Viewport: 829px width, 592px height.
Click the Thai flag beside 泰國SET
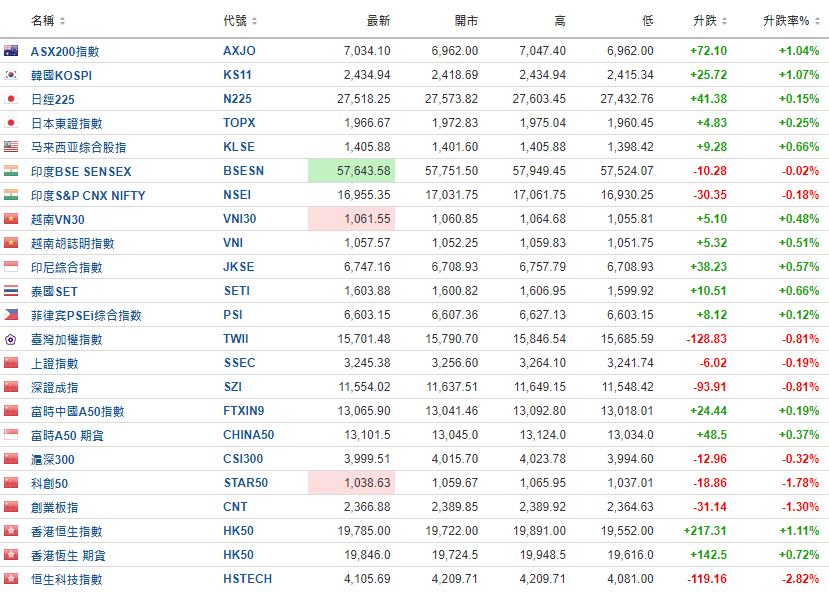click(11, 291)
